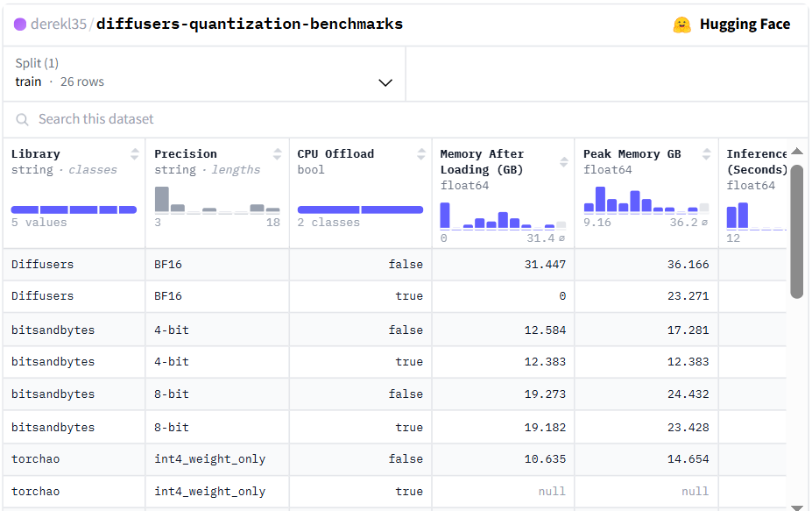Viewport: 812px width, 511px height.
Task: Sort by CPU Offload column arrows
Action: click(x=421, y=154)
